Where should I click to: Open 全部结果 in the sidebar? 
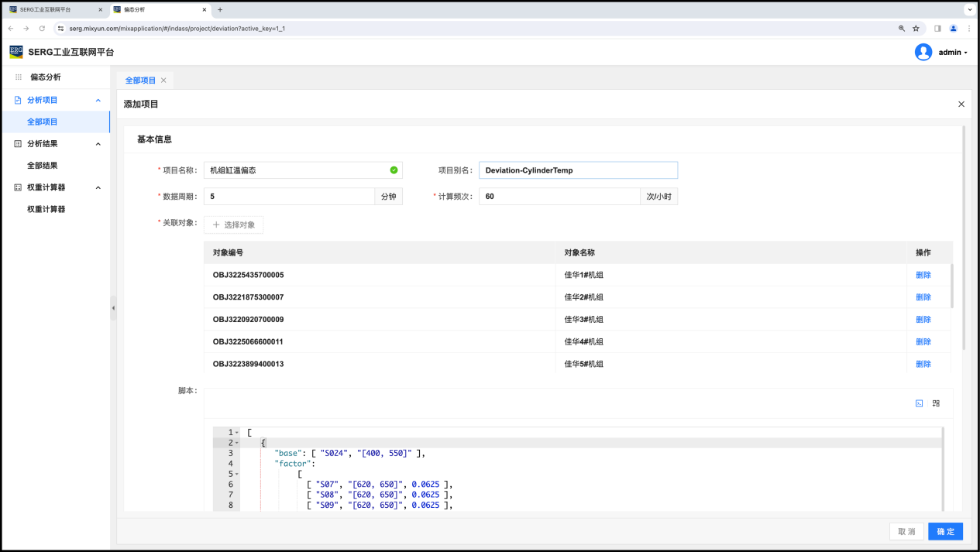(x=43, y=166)
